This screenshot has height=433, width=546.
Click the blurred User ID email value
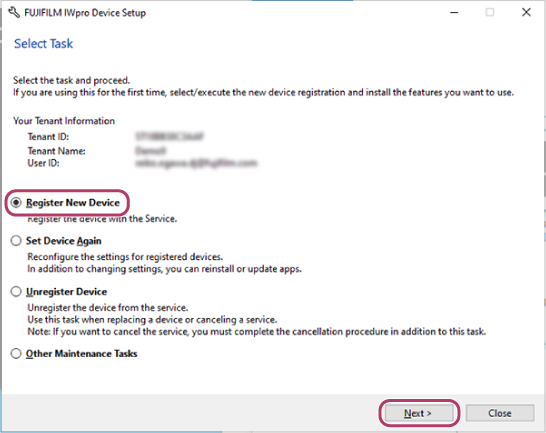(196, 163)
